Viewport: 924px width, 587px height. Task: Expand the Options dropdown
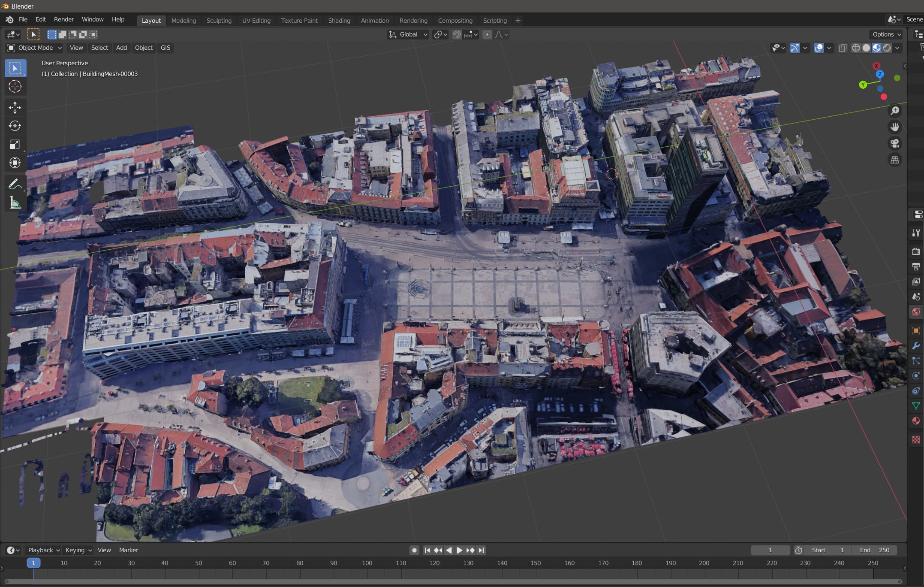click(887, 35)
